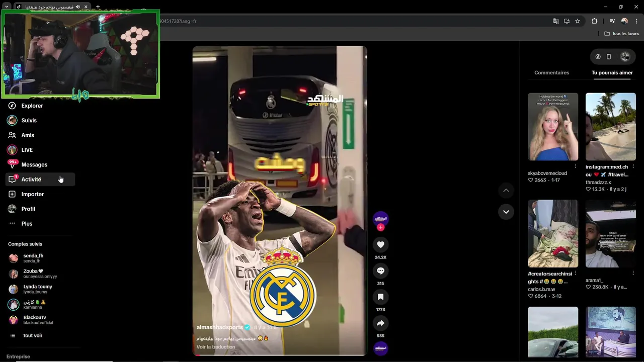Viewport: 644px width, 362px height.
Task: Open the LIVE section
Action: 27,150
